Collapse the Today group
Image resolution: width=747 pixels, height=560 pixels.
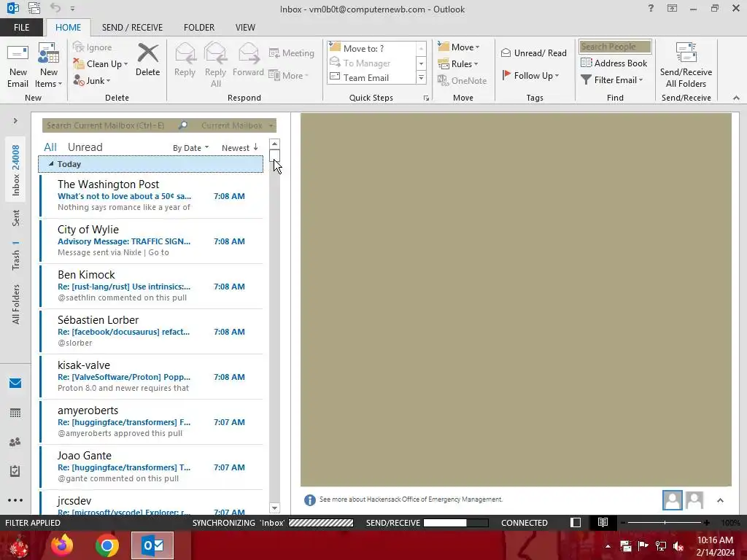click(51, 164)
